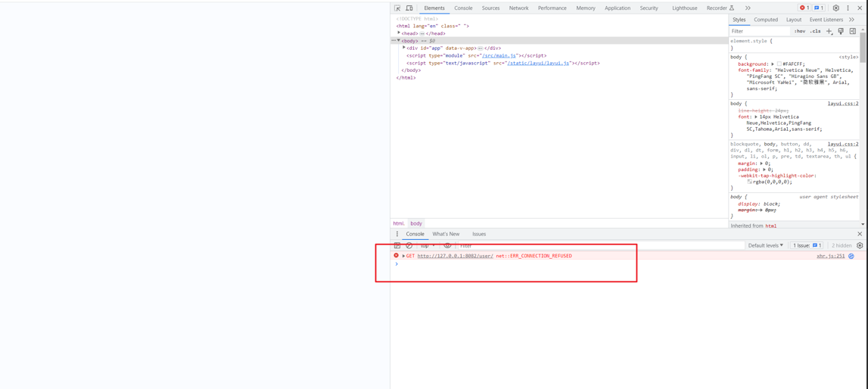
Task: Open the drawer three-dot menu beside Console tab
Action: (x=397, y=234)
